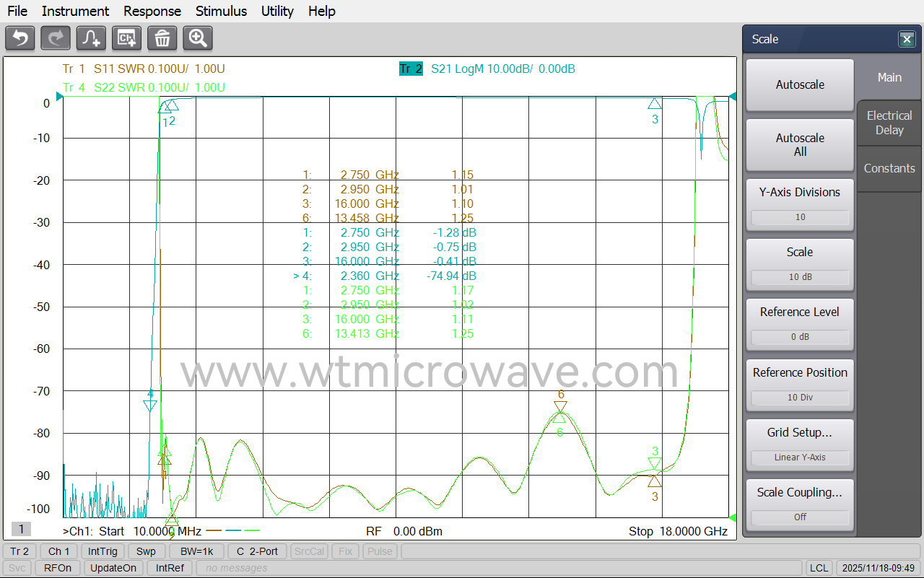Click the Y-Axis Divisions value field
Image resolution: width=924 pixels, height=578 pixels.
[800, 217]
